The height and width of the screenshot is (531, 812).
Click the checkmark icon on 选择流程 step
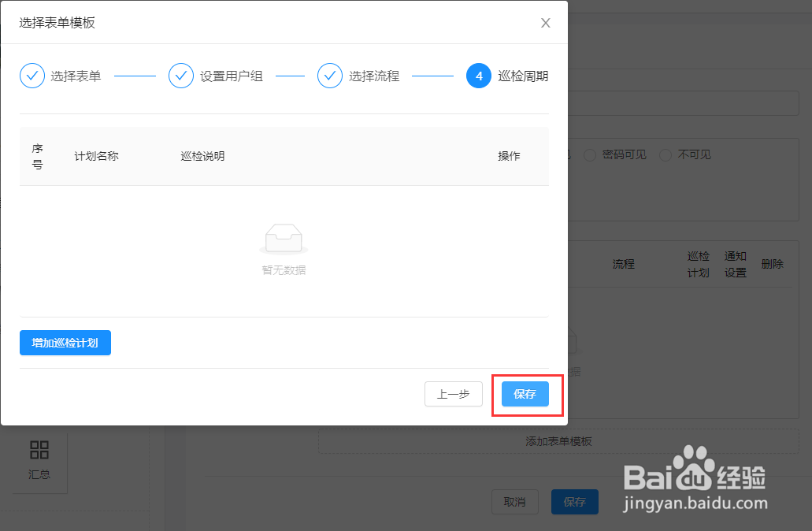(x=330, y=76)
